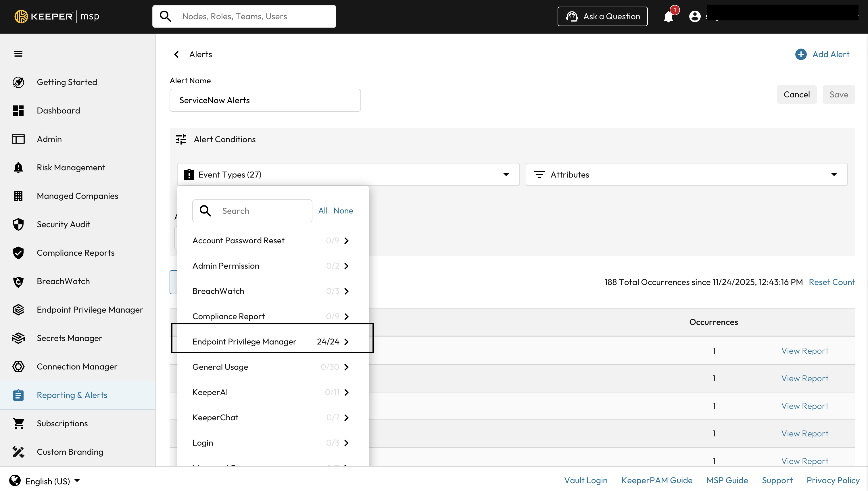Click the user account avatar icon
Image resolution: width=868 pixels, height=491 pixels.
coord(695,16)
